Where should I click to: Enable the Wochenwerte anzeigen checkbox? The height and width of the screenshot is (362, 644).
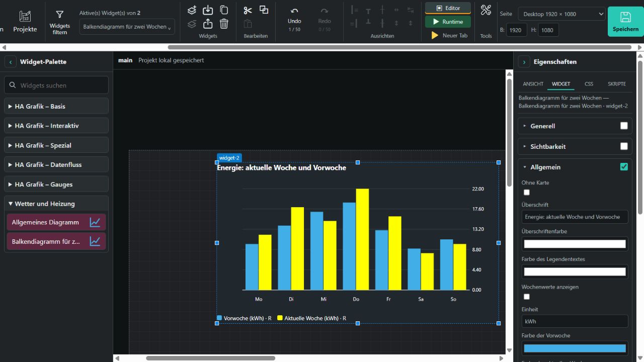point(527,297)
